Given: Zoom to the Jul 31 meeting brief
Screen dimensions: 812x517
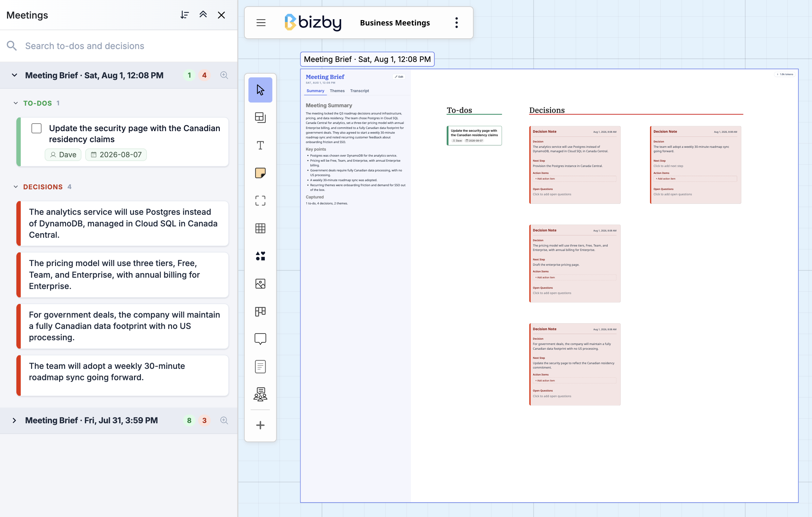Looking at the screenshot, I should 224,420.
